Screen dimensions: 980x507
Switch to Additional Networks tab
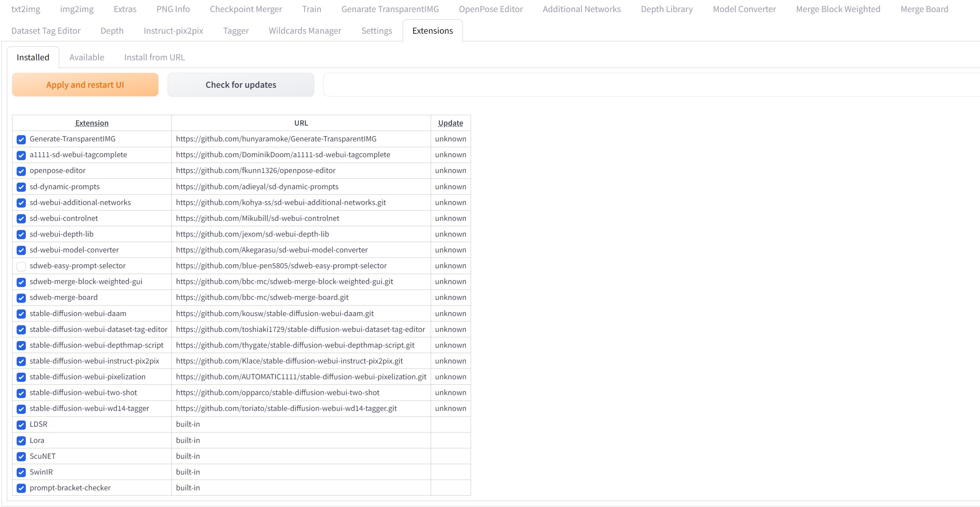pos(582,9)
